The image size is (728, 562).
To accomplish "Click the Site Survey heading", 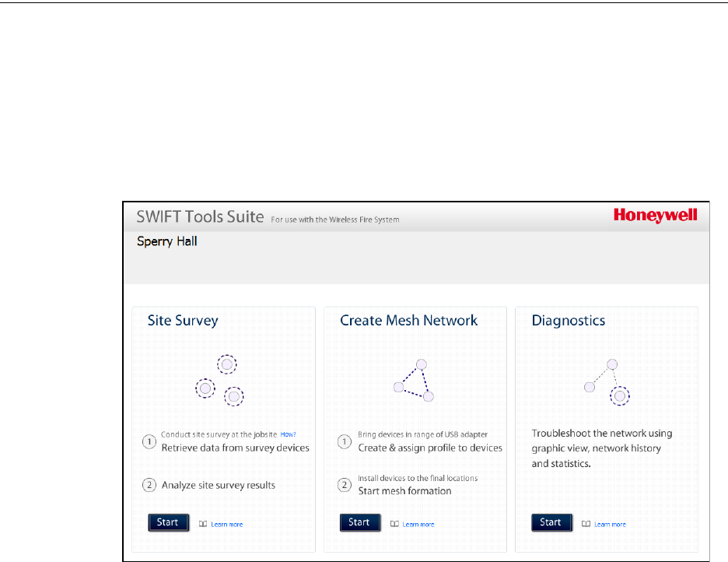I will point(183,321).
